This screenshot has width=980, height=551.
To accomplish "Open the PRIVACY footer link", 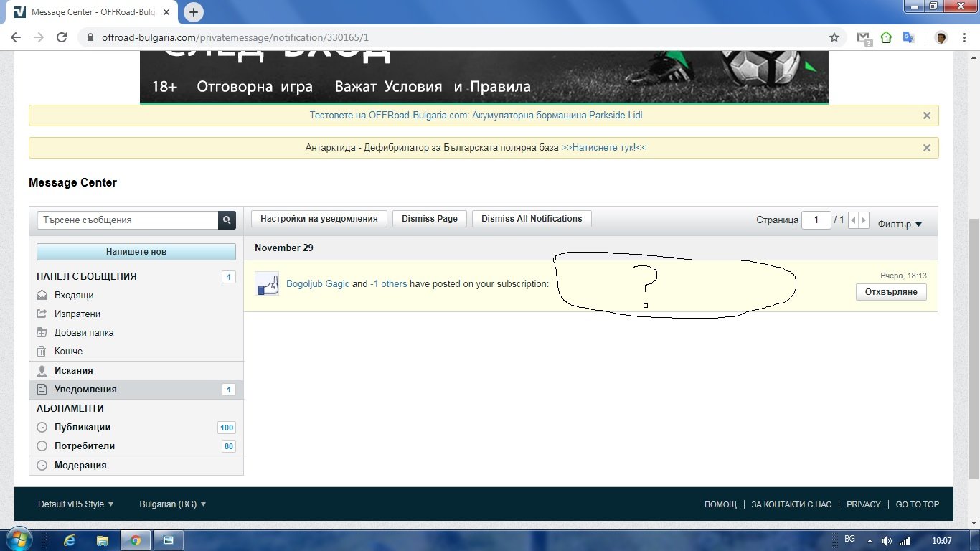I will 864,504.
